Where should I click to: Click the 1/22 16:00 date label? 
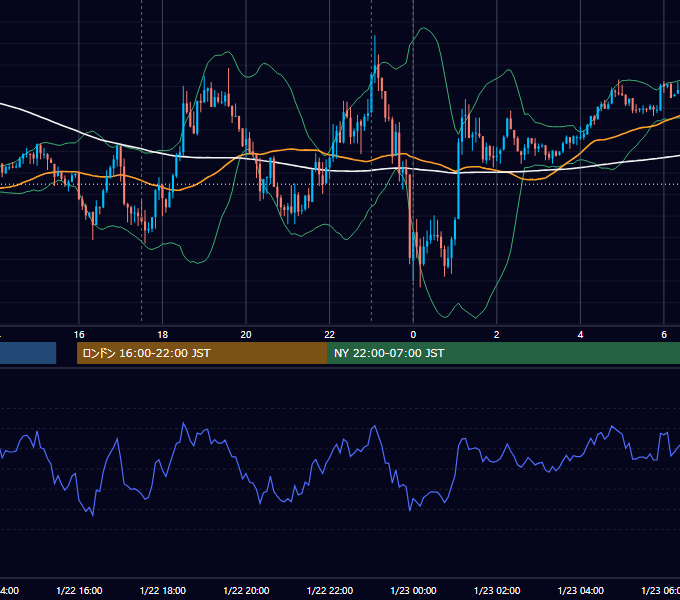point(79,591)
